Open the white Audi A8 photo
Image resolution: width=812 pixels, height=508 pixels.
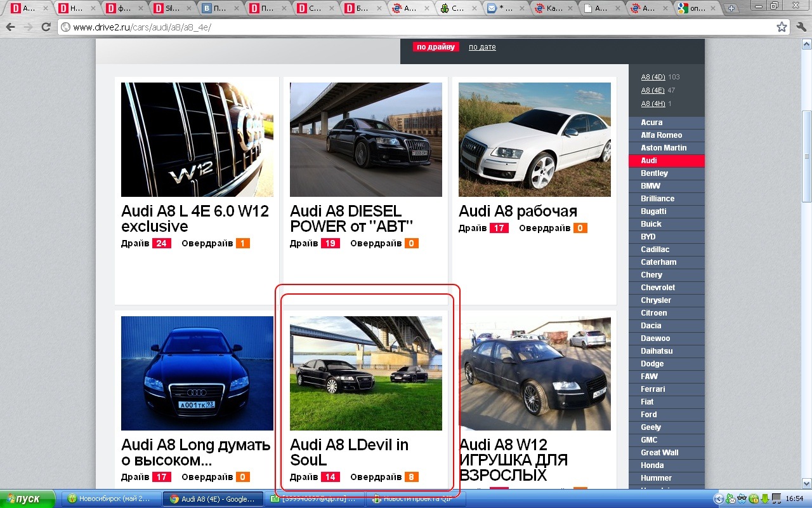[x=535, y=140]
